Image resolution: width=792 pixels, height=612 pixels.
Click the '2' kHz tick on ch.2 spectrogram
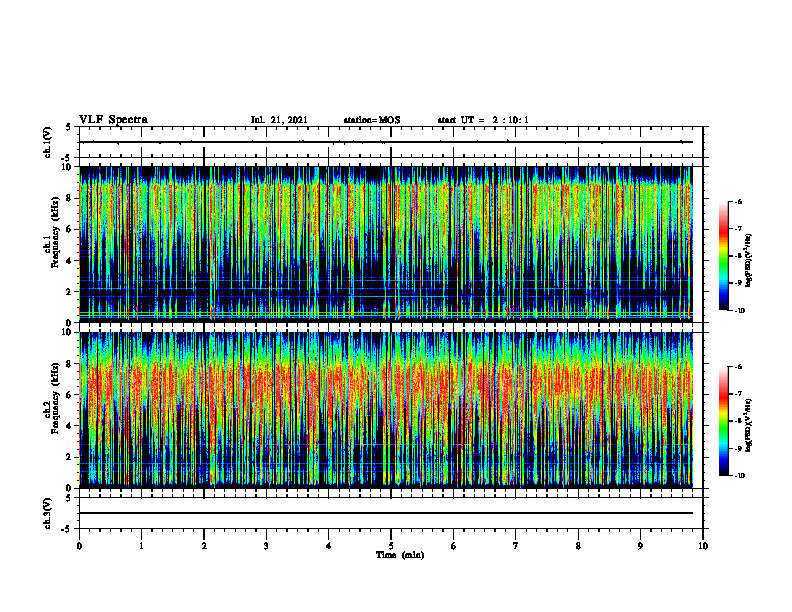pyautogui.click(x=70, y=457)
